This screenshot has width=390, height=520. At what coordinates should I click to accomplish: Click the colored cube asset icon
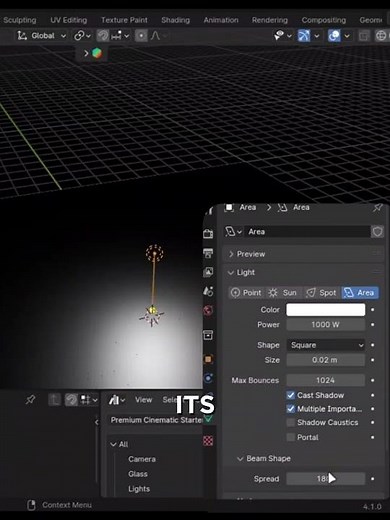click(97, 53)
